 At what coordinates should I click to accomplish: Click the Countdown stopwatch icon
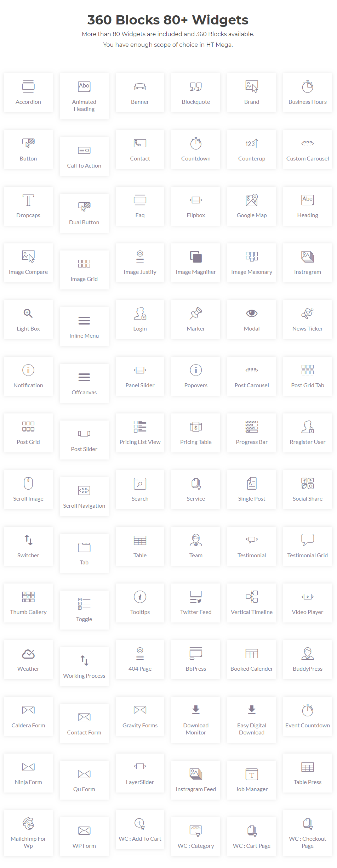(196, 143)
